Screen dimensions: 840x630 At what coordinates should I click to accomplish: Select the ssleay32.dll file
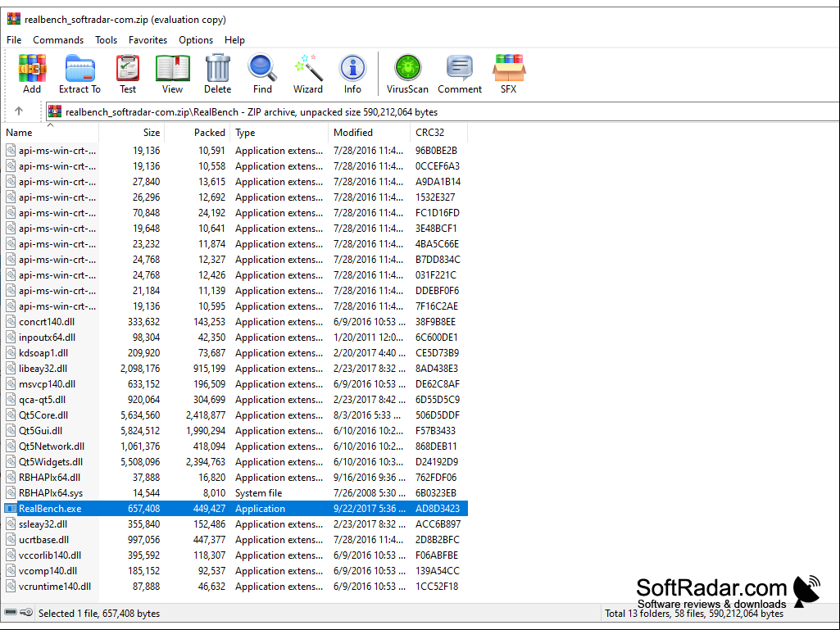coord(43,524)
